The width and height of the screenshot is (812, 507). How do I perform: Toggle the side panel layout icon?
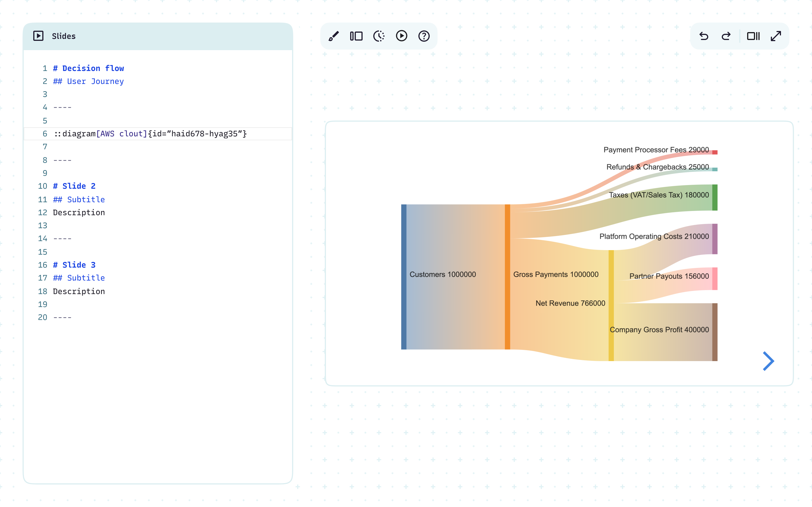click(x=754, y=36)
